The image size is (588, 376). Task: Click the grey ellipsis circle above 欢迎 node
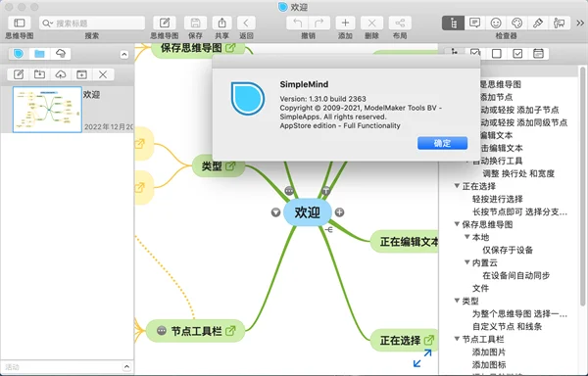289,190
